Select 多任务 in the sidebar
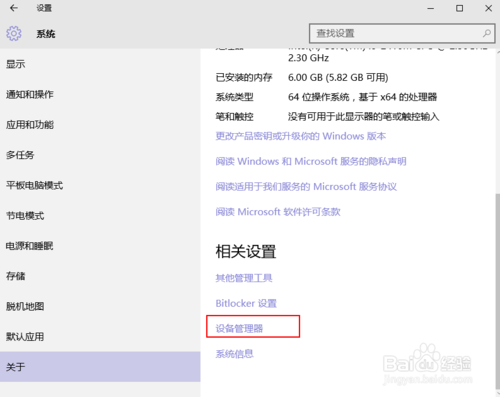Screen dimensions: 500x397 (x=100, y=155)
